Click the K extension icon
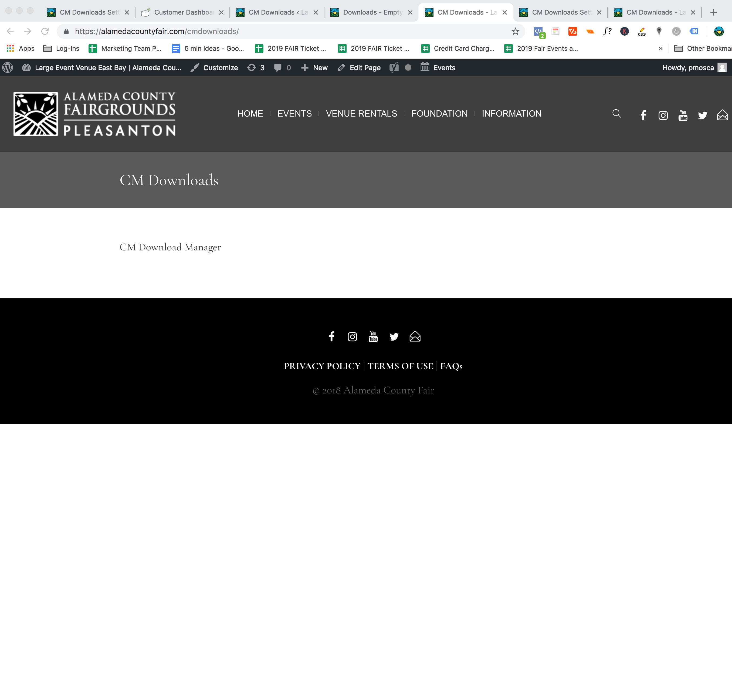This screenshot has height=700, width=732. click(x=625, y=31)
